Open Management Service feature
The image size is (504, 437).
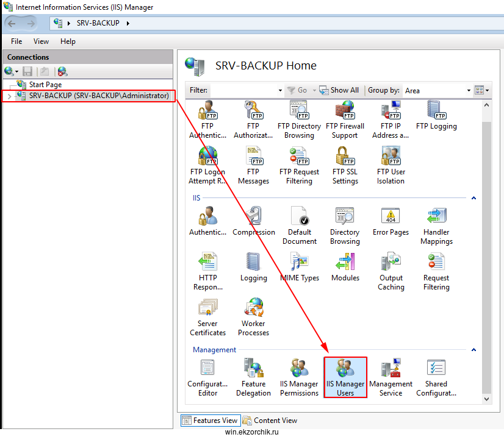click(391, 378)
